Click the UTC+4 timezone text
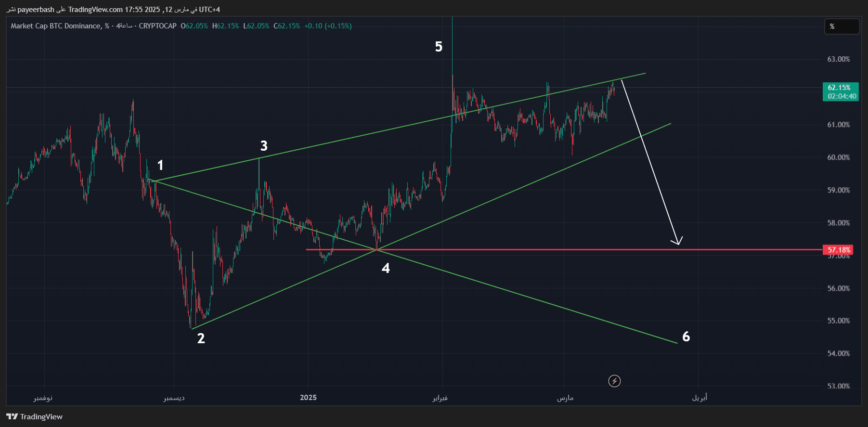The image size is (868, 427). tap(209, 10)
